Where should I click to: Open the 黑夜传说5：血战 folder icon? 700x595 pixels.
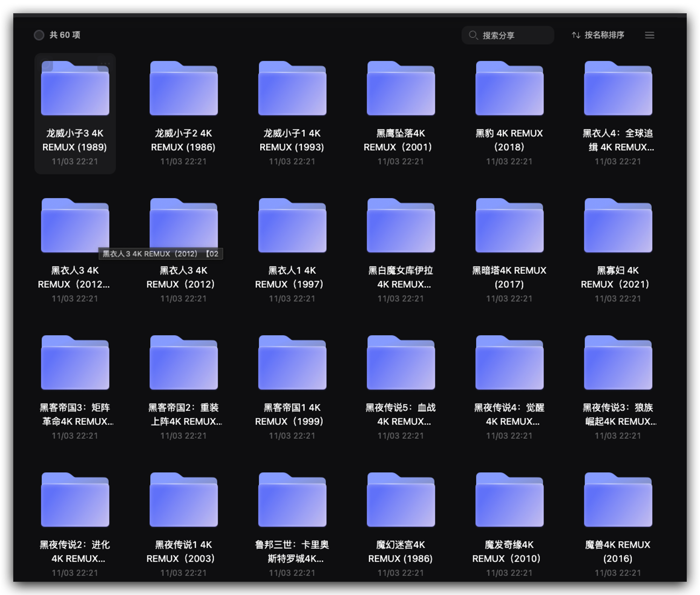[x=401, y=362]
